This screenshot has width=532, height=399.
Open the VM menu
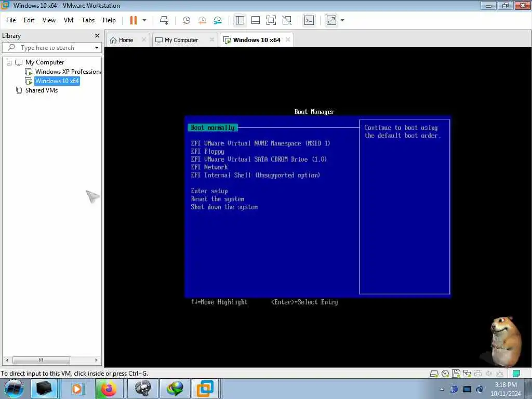point(69,20)
